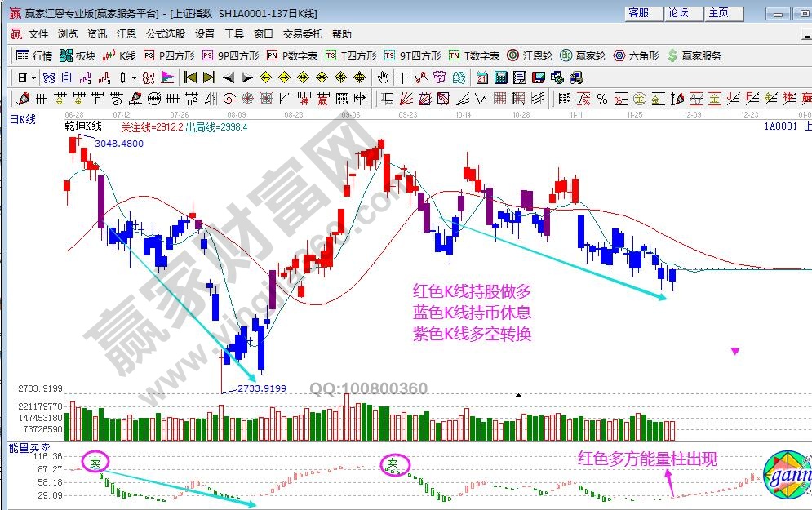Expand the candlestick style dropdown arrow
The image size is (812, 510).
[x=135, y=78]
